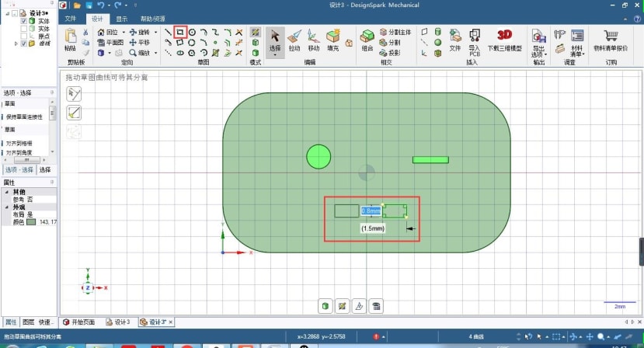Click Split Body (分割主体) tool
This screenshot has width=644, height=348.
point(395,32)
